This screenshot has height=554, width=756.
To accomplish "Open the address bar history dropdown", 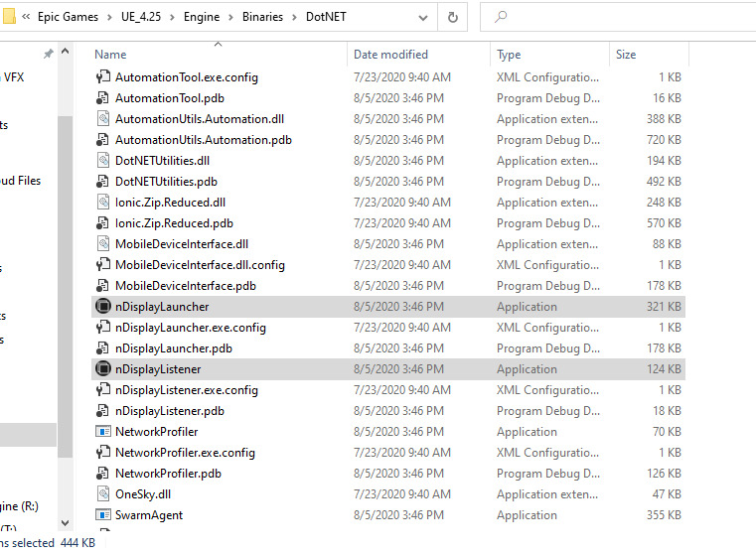I will tap(423, 18).
